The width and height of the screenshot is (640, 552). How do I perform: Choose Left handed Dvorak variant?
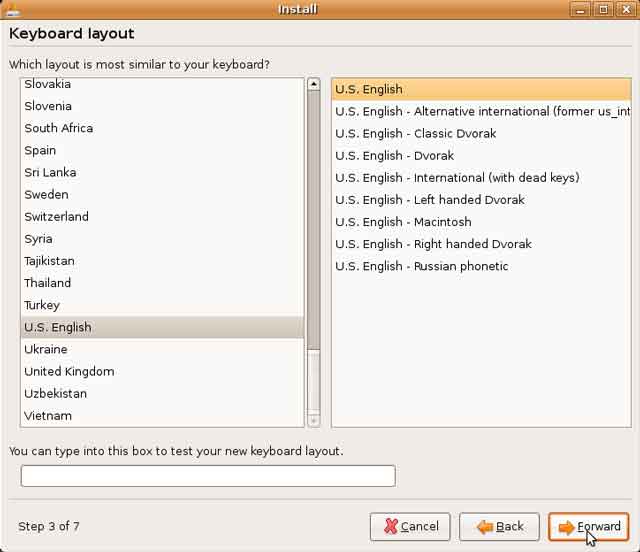tap(429, 199)
